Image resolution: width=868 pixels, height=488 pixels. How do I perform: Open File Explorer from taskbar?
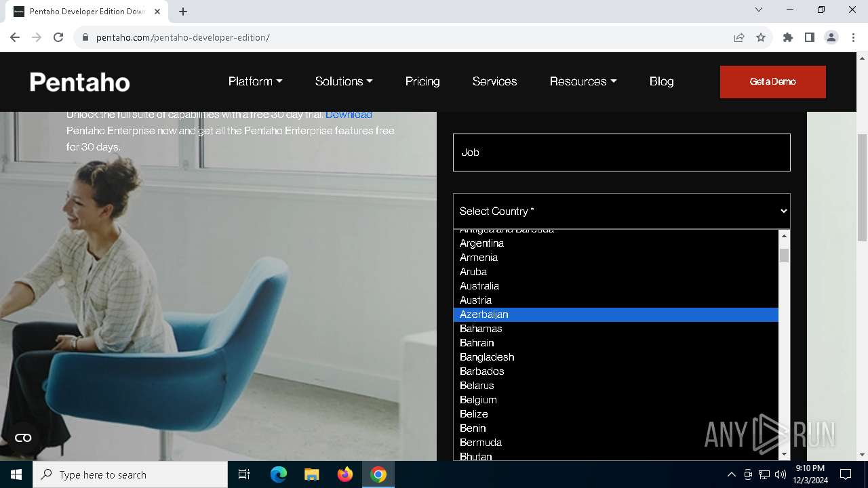pyautogui.click(x=311, y=474)
